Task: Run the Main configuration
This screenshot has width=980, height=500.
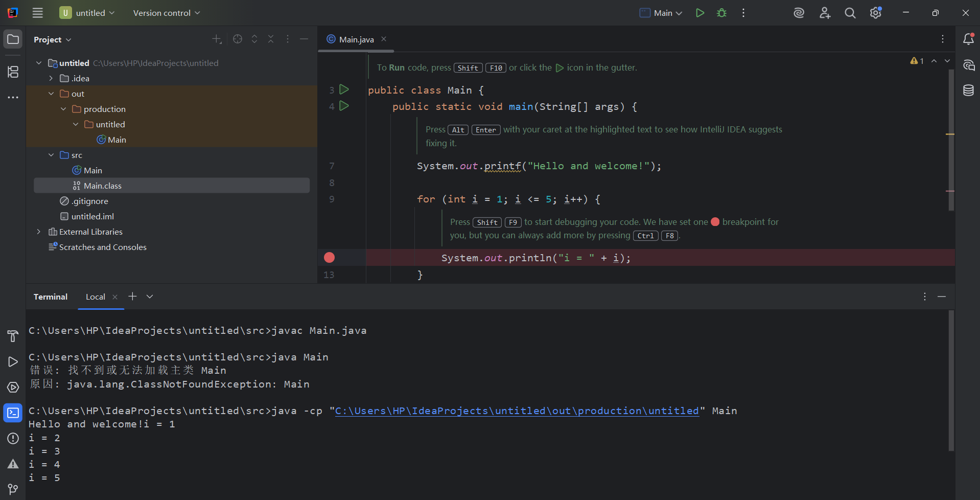Action: pos(700,13)
